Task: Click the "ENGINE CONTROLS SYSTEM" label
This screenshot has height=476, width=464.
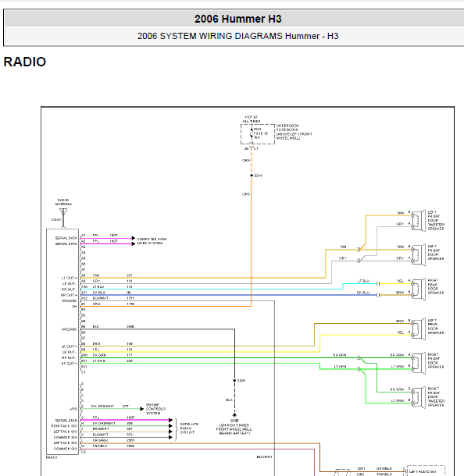Action: [156, 409]
